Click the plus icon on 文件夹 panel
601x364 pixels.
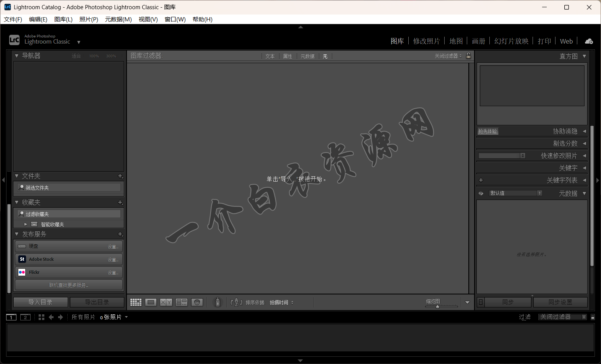click(120, 176)
